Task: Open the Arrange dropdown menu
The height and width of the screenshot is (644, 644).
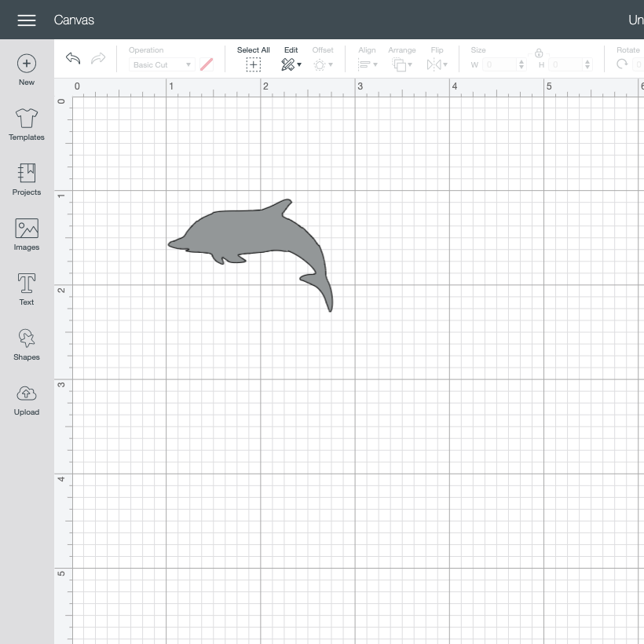Action: (x=402, y=64)
